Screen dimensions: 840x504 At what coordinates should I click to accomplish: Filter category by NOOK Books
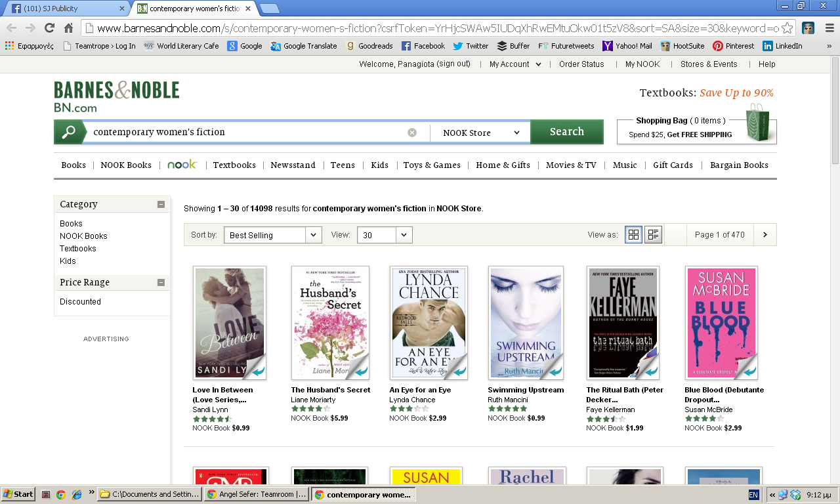83,236
